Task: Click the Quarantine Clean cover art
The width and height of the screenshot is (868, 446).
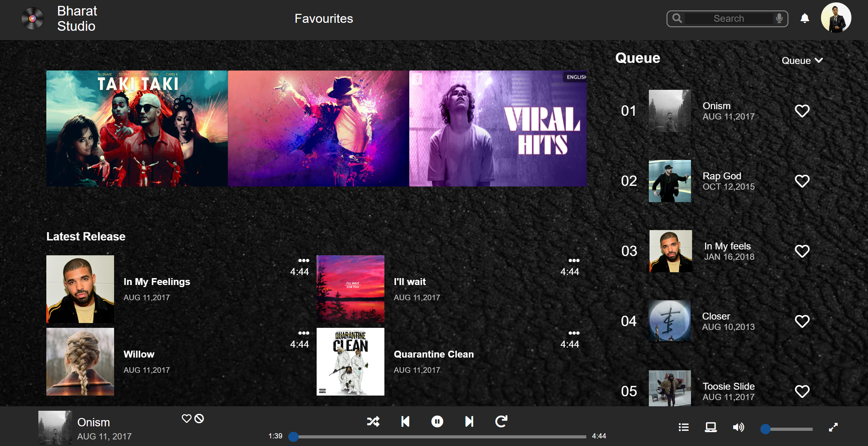Action: click(x=351, y=362)
